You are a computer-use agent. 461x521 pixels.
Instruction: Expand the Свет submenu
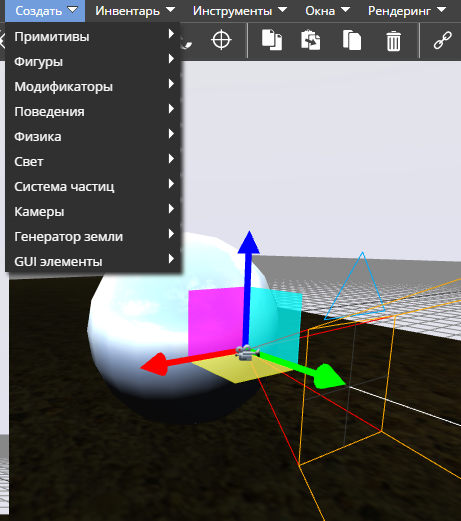click(x=93, y=161)
